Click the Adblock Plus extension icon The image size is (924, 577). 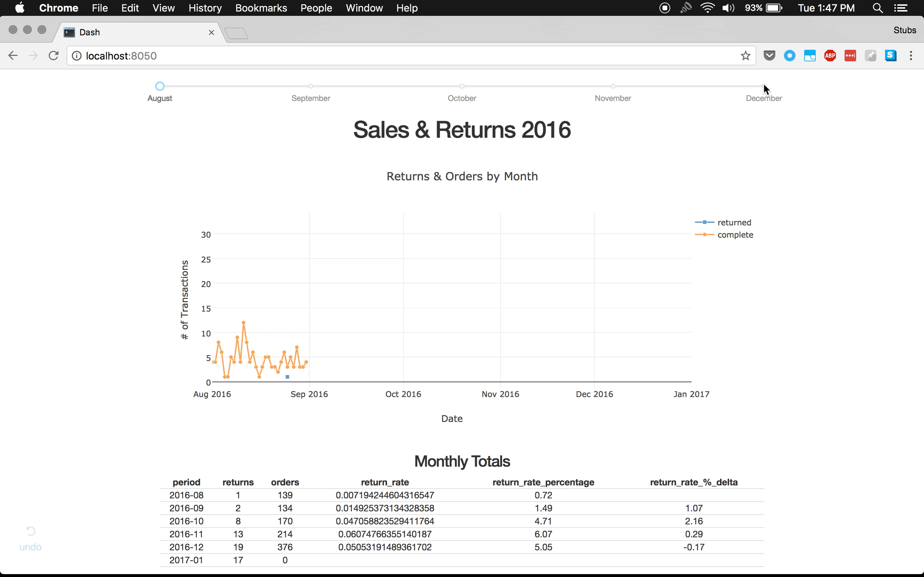click(830, 56)
